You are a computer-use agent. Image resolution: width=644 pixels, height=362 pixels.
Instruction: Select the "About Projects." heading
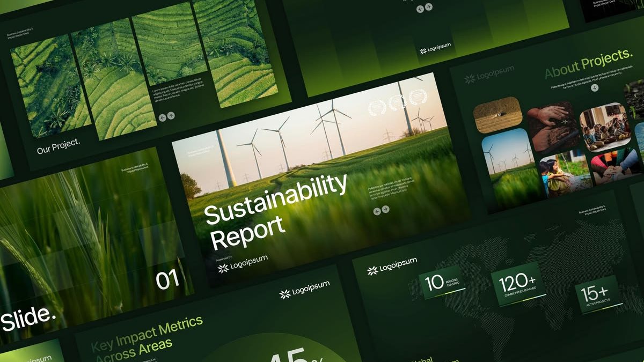pyautogui.click(x=588, y=64)
